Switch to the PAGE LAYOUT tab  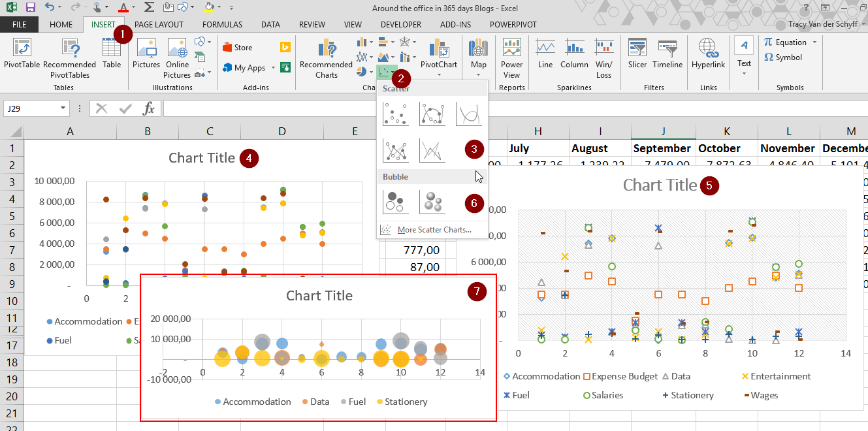[160, 25]
